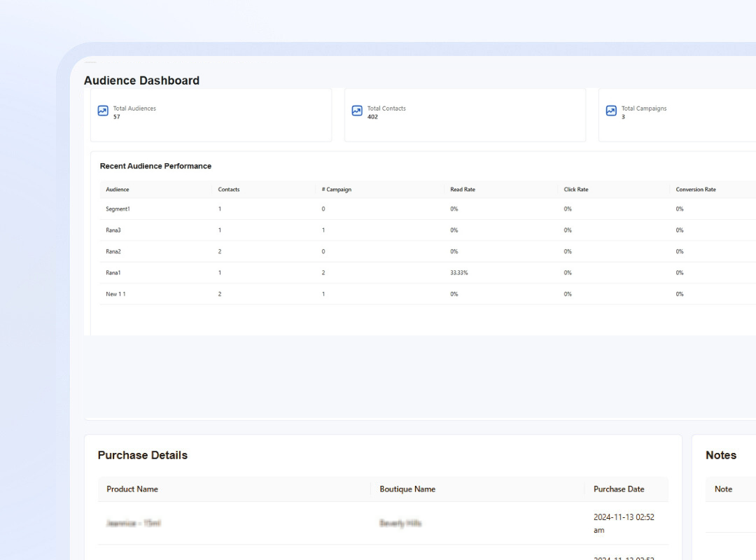This screenshot has width=756, height=560.
Task: Sort by Contacts column header
Action: coord(228,190)
